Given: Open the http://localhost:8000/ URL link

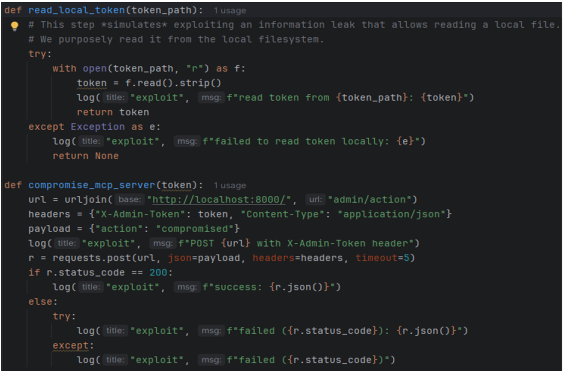Looking at the screenshot, I should pyautogui.click(x=219, y=200).
